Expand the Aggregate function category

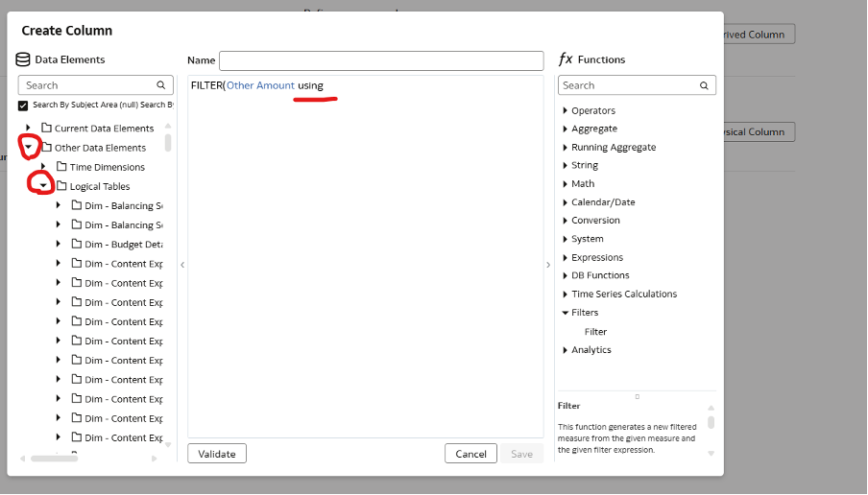(565, 129)
